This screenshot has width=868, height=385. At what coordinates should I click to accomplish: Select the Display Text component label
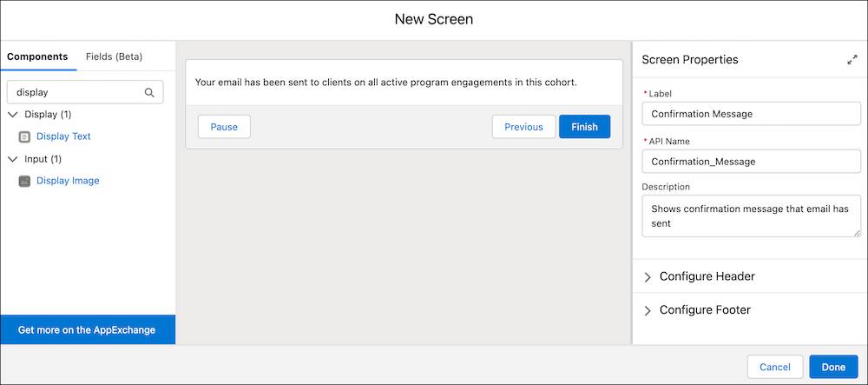click(63, 136)
